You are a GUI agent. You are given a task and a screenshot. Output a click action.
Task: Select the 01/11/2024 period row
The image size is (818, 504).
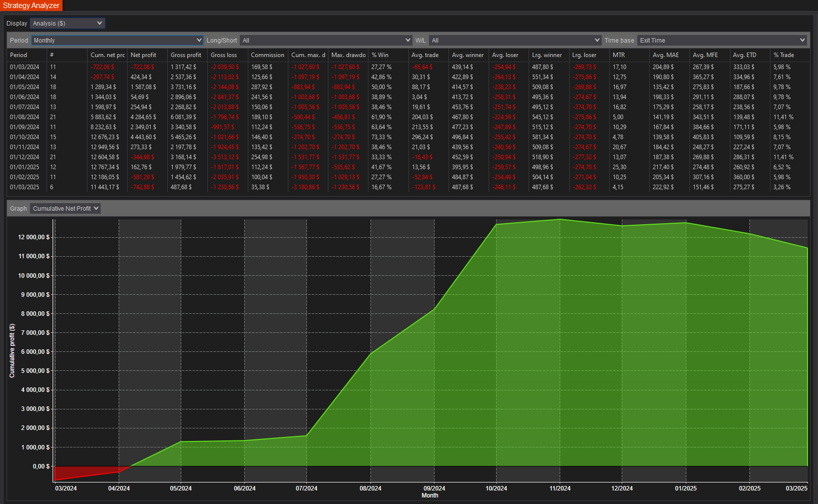tap(408, 147)
